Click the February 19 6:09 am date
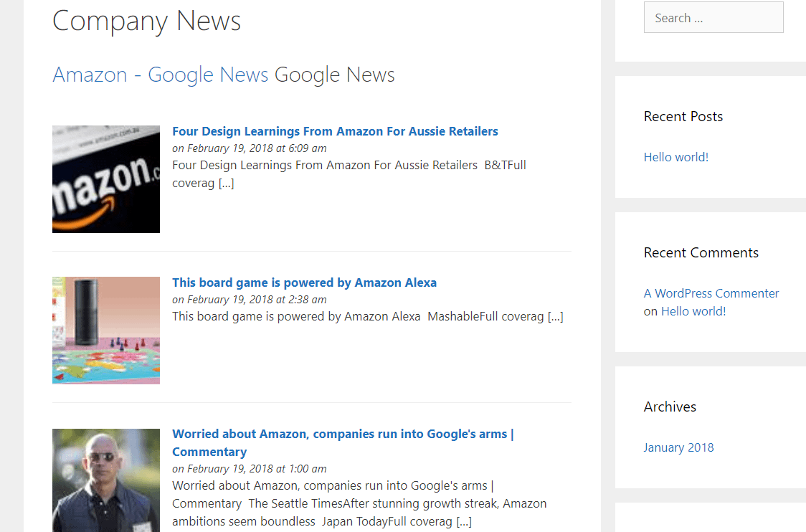806x532 pixels. click(250, 148)
